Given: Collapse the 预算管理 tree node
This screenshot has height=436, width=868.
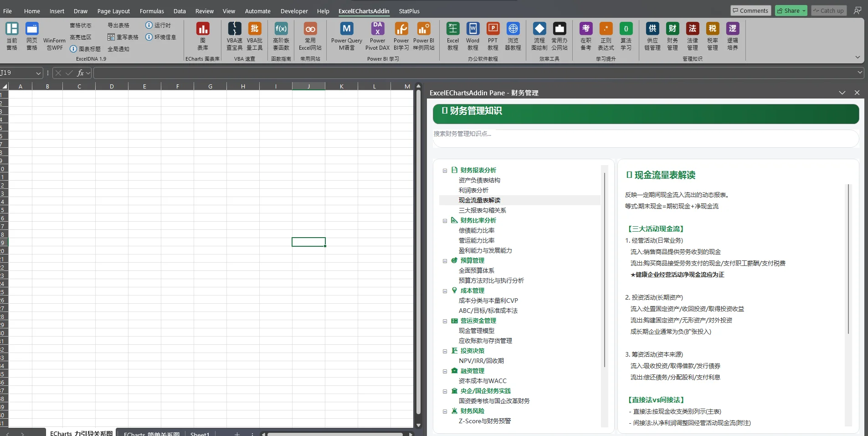Looking at the screenshot, I should point(445,261).
